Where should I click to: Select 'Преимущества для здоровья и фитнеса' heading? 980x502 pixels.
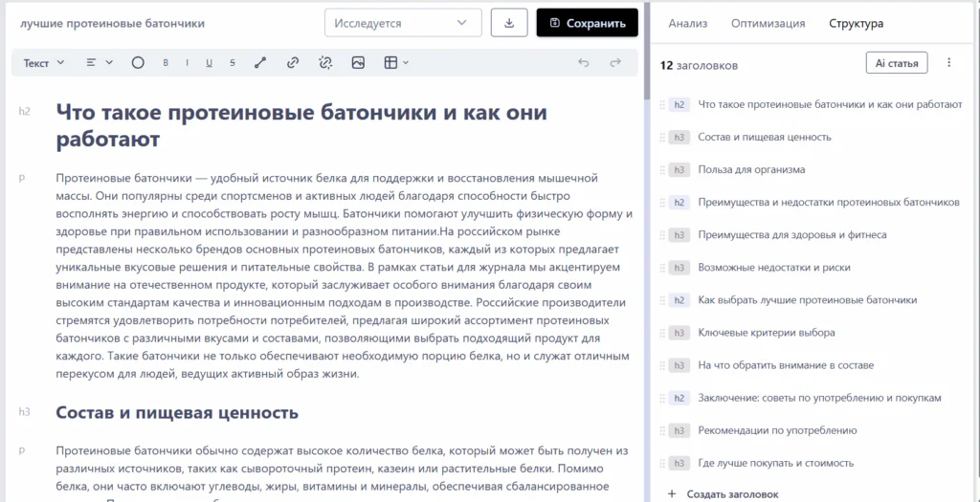tap(792, 235)
